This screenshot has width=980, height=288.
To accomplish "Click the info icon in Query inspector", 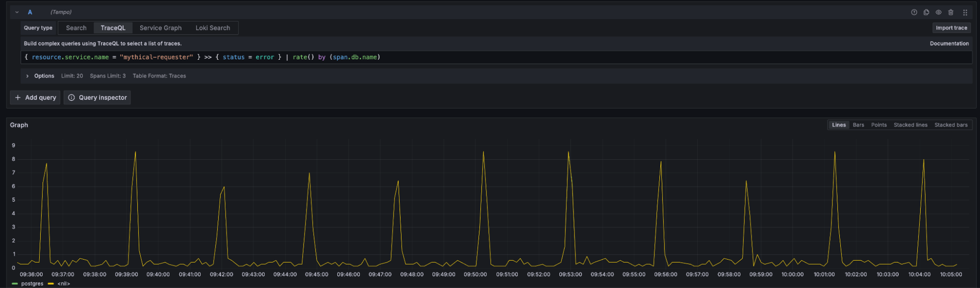I will click(72, 97).
